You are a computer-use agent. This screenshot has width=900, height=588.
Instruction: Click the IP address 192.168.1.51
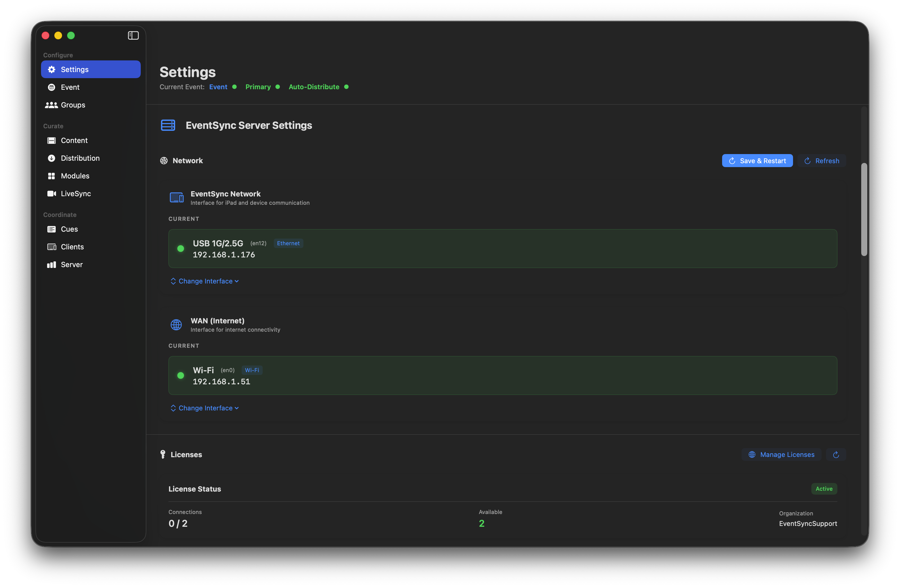pos(222,382)
